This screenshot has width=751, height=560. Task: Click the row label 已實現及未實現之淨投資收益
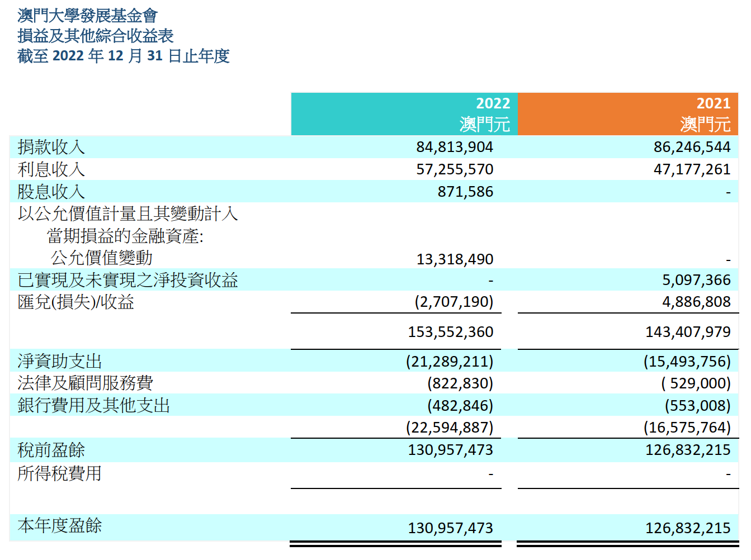[128, 280]
